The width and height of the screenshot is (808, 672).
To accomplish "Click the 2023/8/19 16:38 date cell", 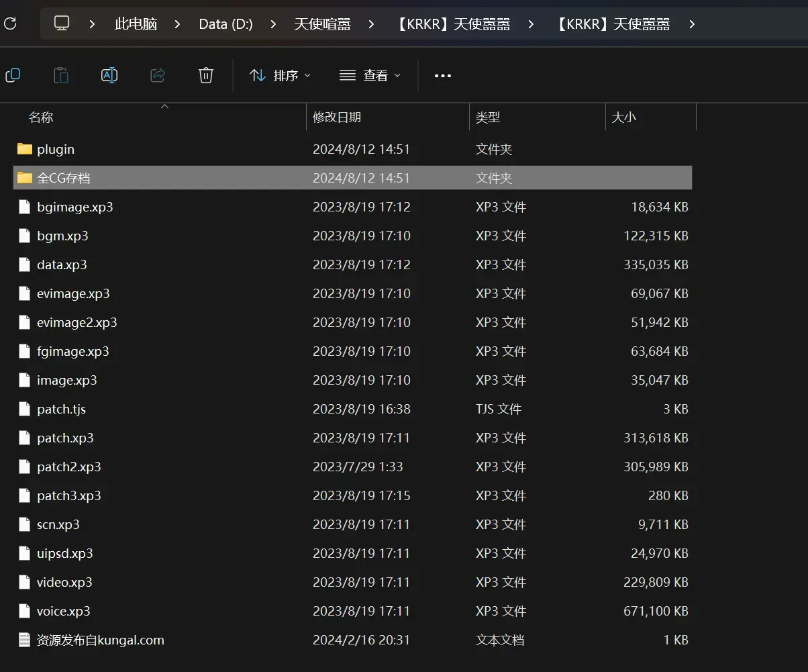I will coord(361,409).
